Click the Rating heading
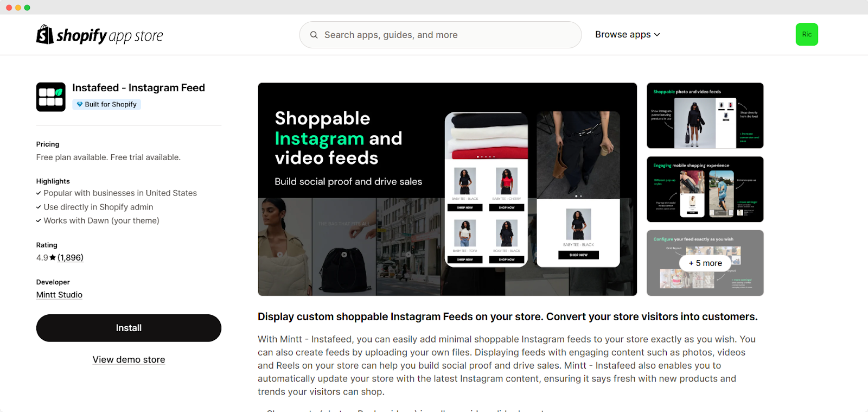Image resolution: width=868 pixels, height=412 pixels. click(x=47, y=245)
